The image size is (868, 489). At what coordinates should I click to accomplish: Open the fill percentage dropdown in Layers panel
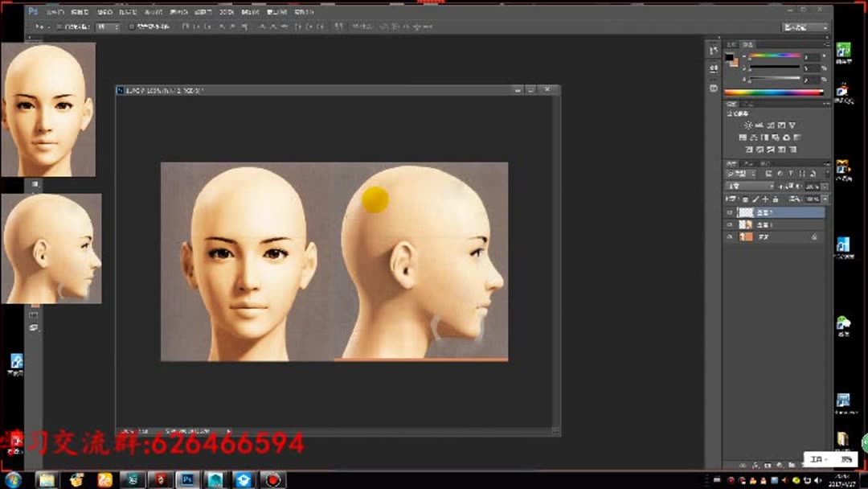click(x=826, y=198)
